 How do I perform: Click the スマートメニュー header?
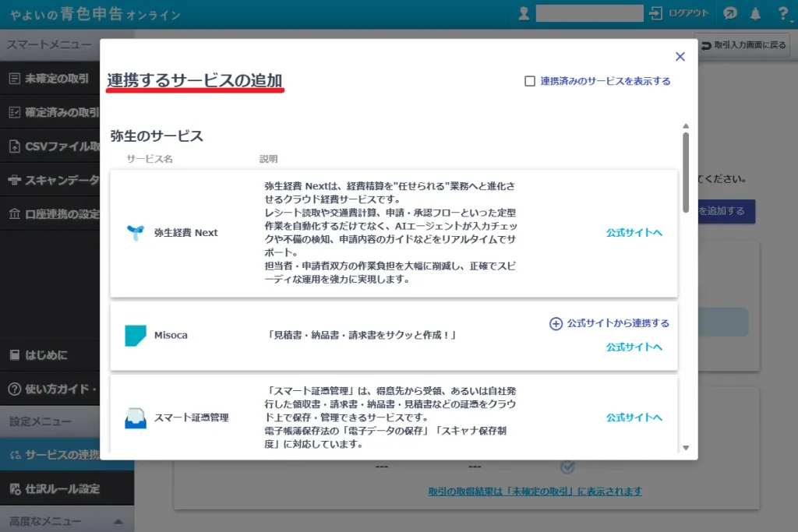pos(50,44)
